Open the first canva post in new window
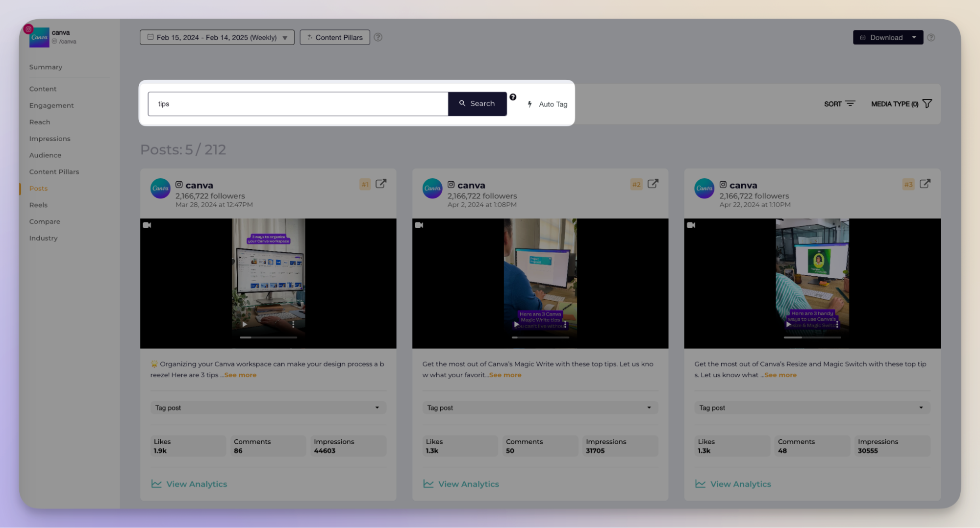980x528 pixels. 381,184
